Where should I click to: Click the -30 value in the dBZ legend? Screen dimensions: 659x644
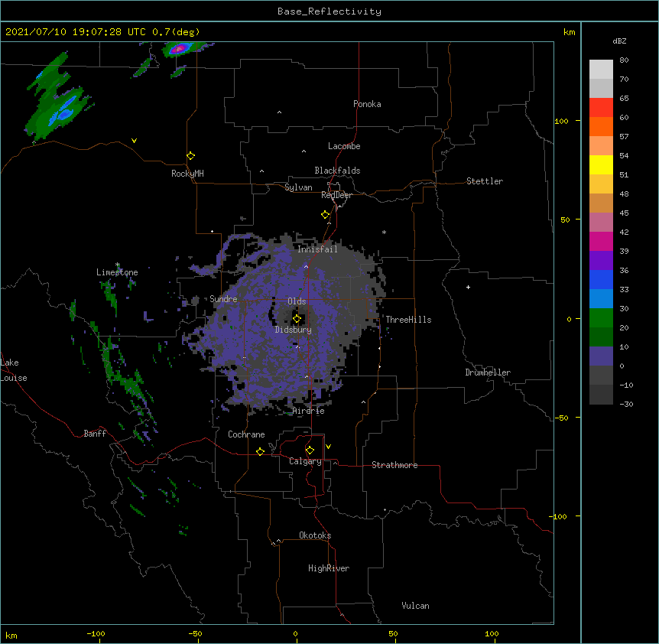click(626, 405)
